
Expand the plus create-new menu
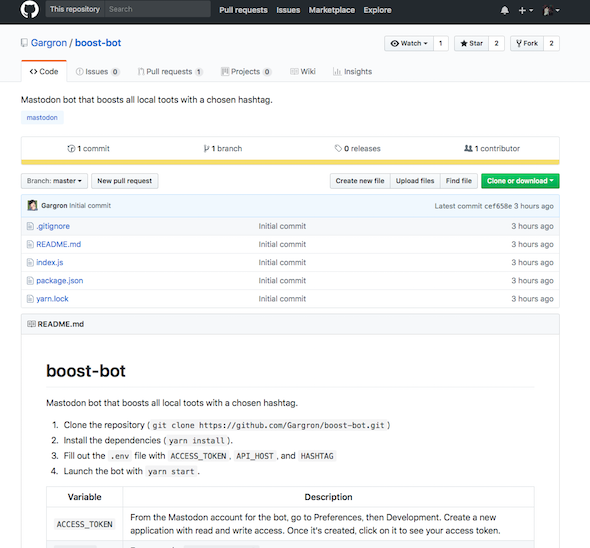526,11
